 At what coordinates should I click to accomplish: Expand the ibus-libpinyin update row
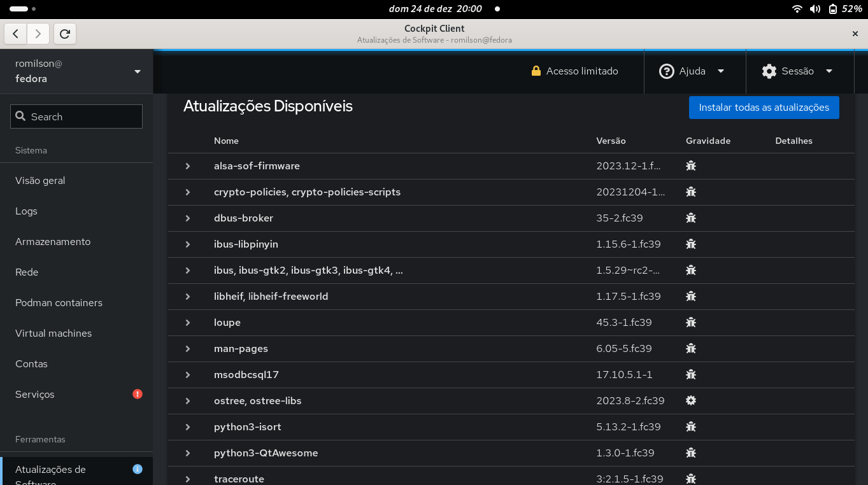pos(188,244)
